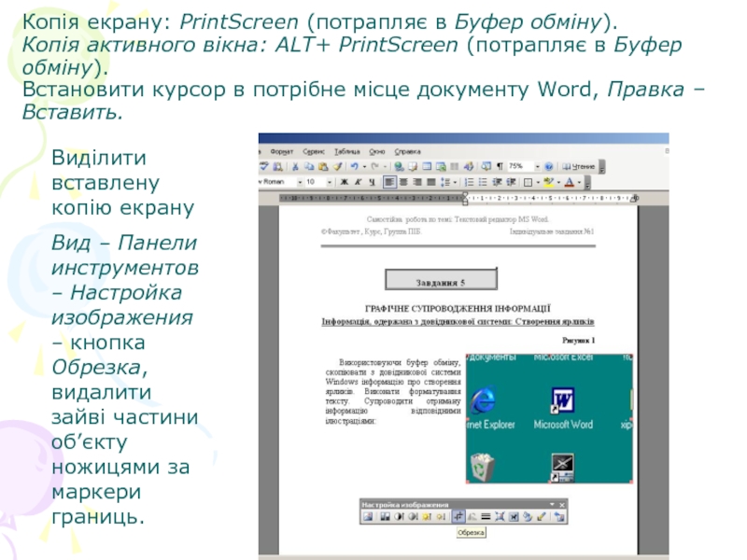
Task: Click the Line Style icon in picture toolbar
Action: click(x=486, y=517)
